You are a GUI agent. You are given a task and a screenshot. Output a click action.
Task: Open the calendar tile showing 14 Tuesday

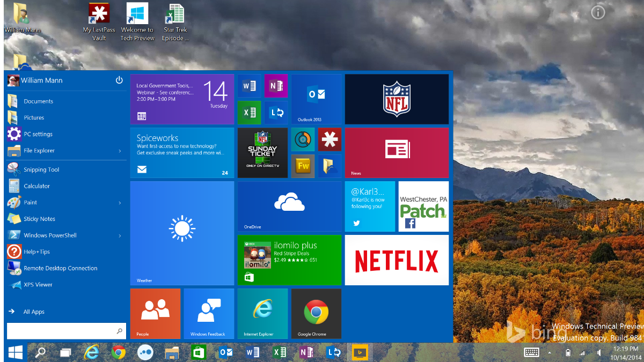tap(182, 99)
